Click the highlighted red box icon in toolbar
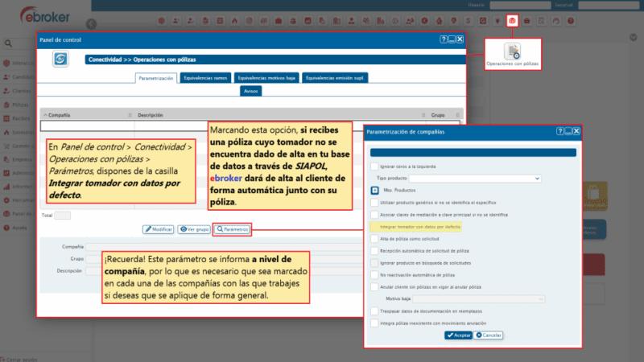644x362 pixels. [512, 21]
